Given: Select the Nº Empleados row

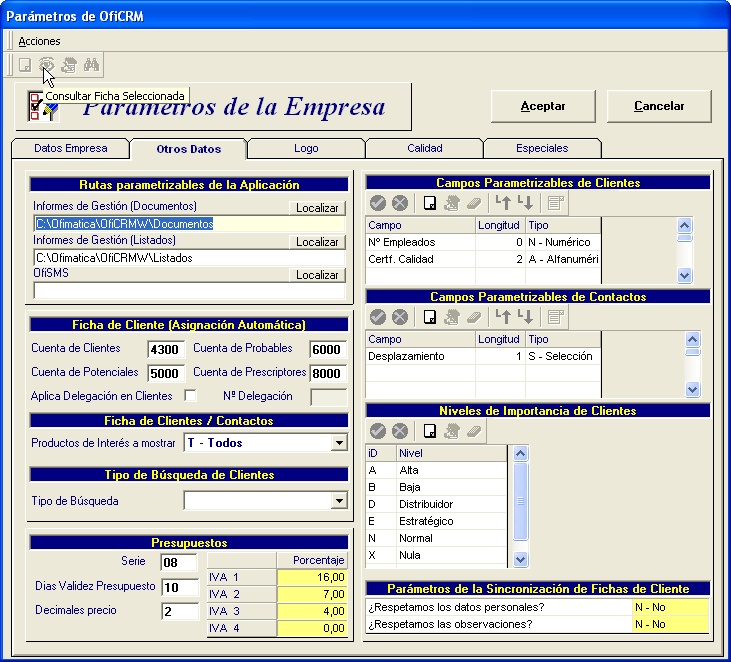Looking at the screenshot, I should pyautogui.click(x=483, y=242).
